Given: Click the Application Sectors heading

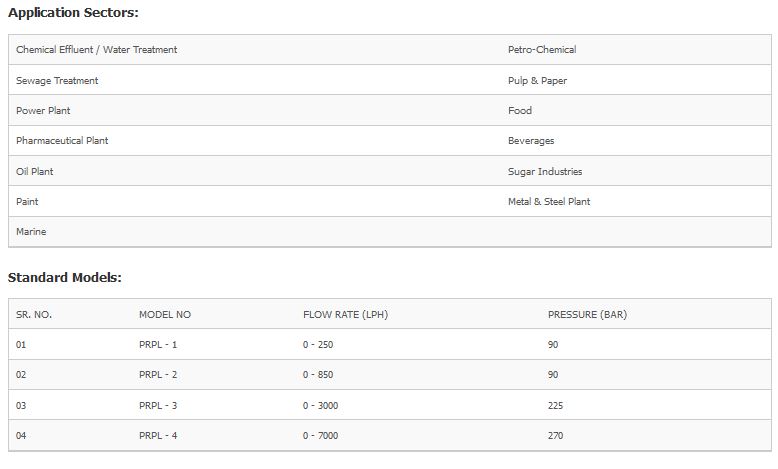Looking at the screenshot, I should 73,13.
